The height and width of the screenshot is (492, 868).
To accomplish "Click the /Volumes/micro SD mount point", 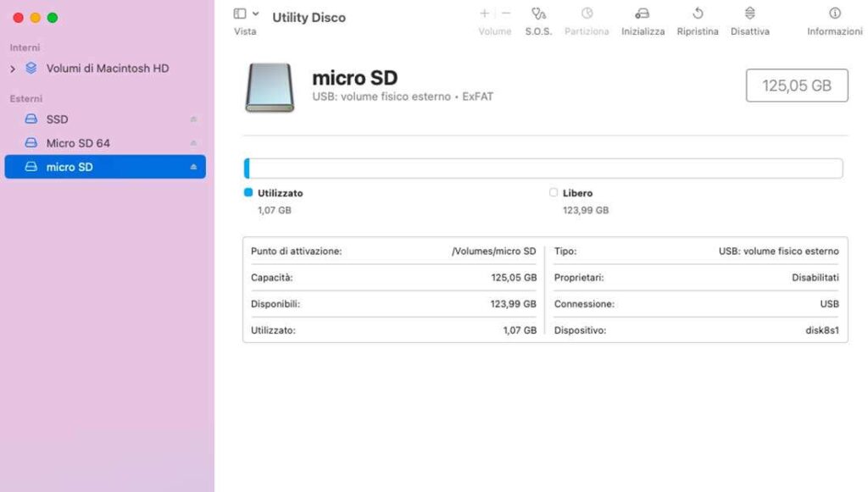I will 494,252.
